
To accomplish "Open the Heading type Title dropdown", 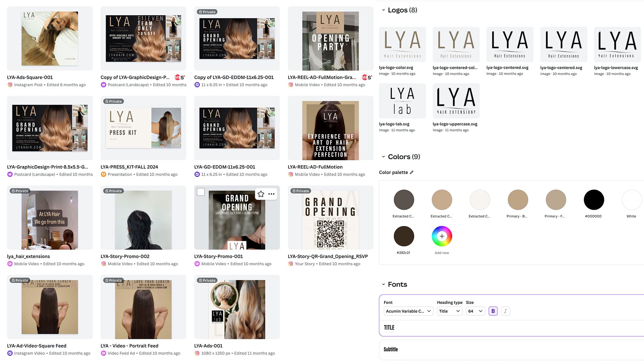I will [449, 311].
